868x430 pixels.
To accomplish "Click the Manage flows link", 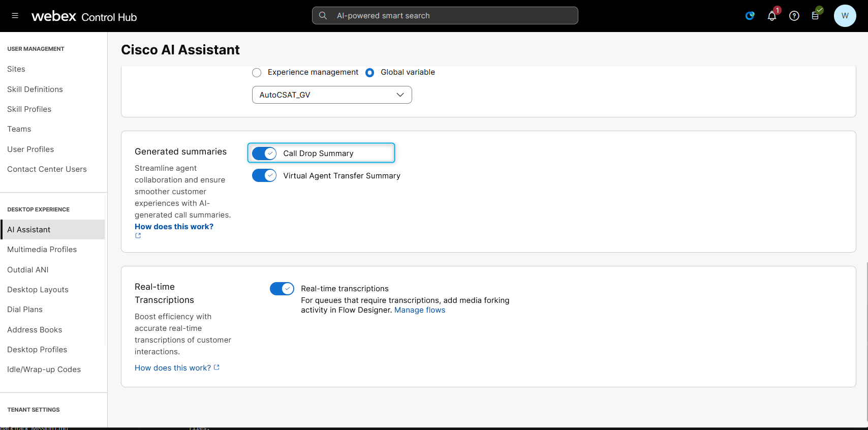I will pos(419,310).
